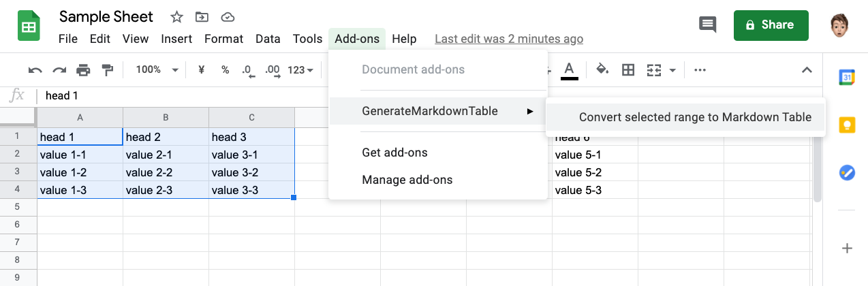Open the View menu
868x286 pixels.
point(136,39)
